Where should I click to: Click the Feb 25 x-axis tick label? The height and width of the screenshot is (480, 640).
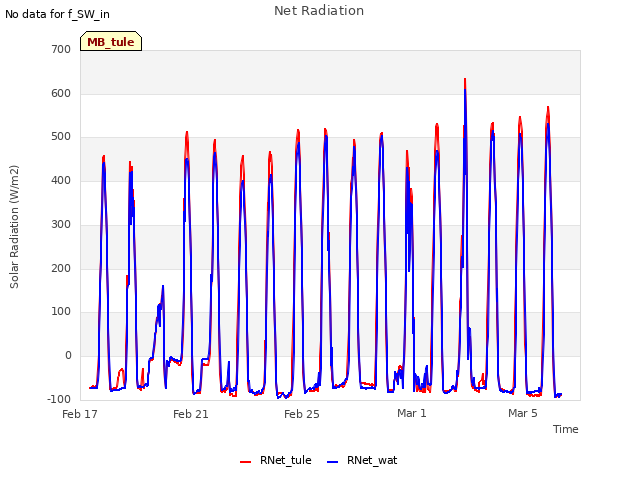pos(302,414)
